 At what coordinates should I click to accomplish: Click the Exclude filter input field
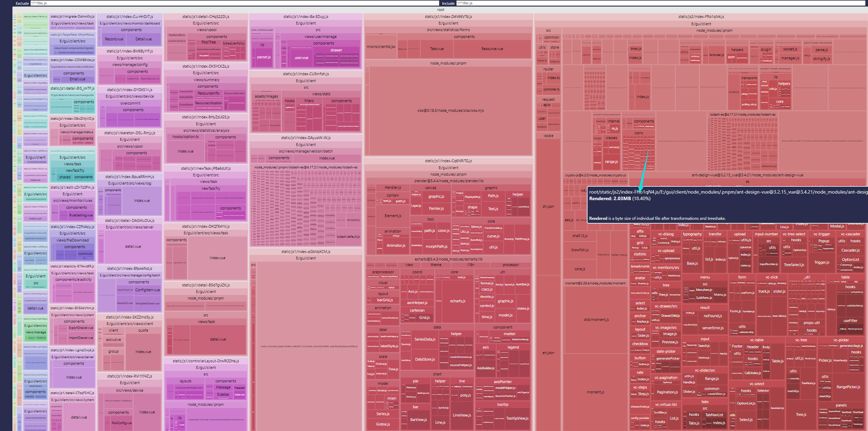[235, 3]
